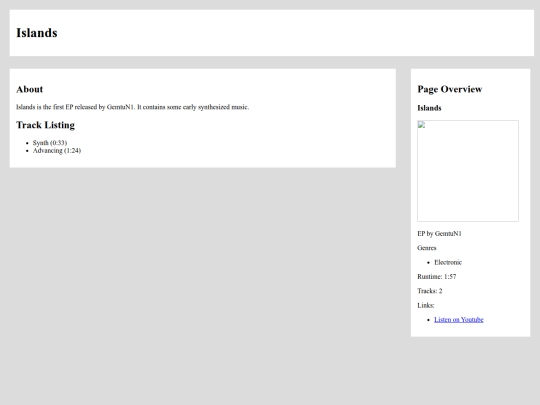Click the Tracks: 2 text

(430, 291)
